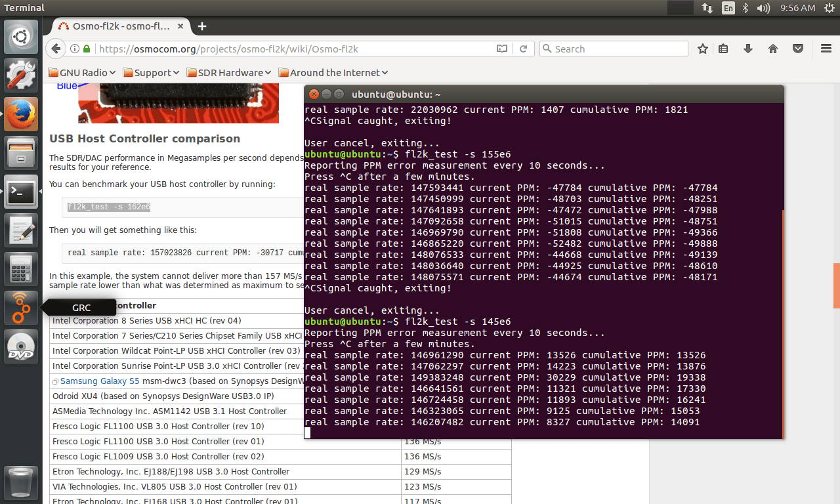This screenshot has height=504, width=840.
Task: Open the text editor launcher icon
Action: pos(21,230)
